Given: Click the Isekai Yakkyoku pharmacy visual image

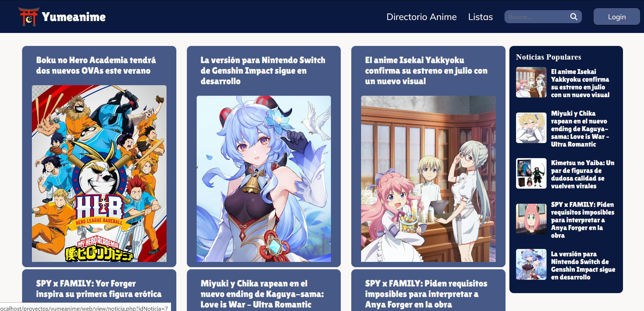Looking at the screenshot, I should click(428, 179).
